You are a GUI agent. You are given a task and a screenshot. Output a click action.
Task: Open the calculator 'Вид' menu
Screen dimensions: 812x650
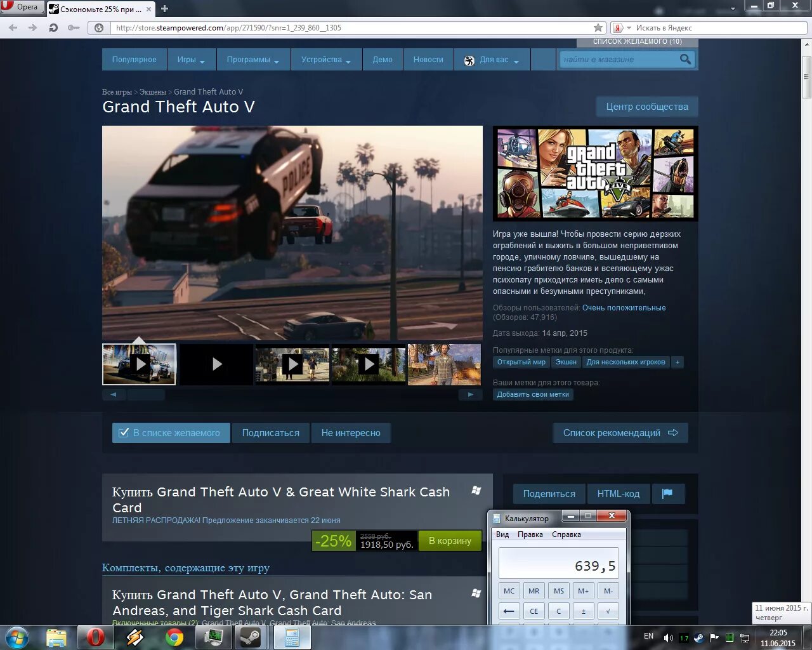(x=502, y=534)
